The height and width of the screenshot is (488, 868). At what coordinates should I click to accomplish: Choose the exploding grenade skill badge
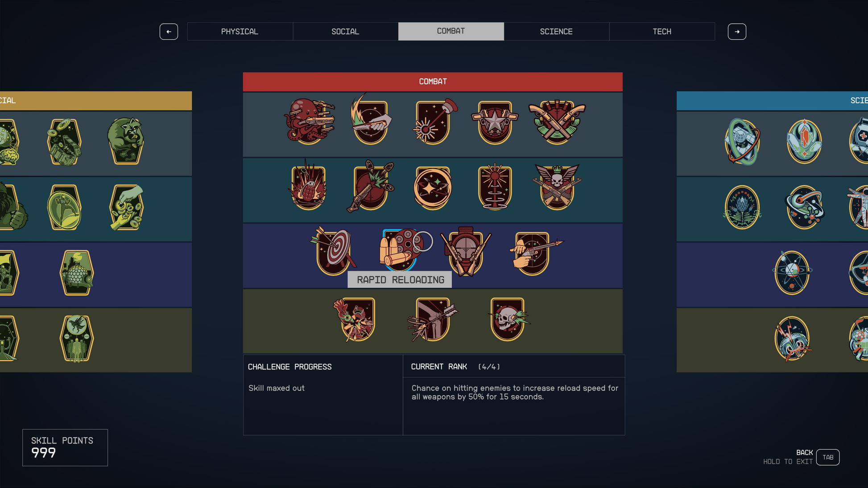click(308, 185)
